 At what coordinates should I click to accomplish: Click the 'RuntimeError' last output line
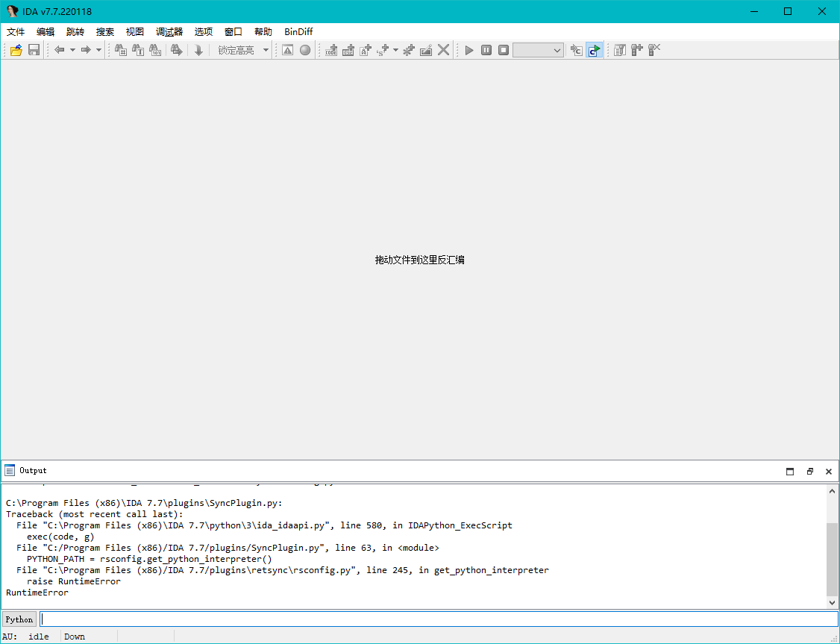pos(37,593)
